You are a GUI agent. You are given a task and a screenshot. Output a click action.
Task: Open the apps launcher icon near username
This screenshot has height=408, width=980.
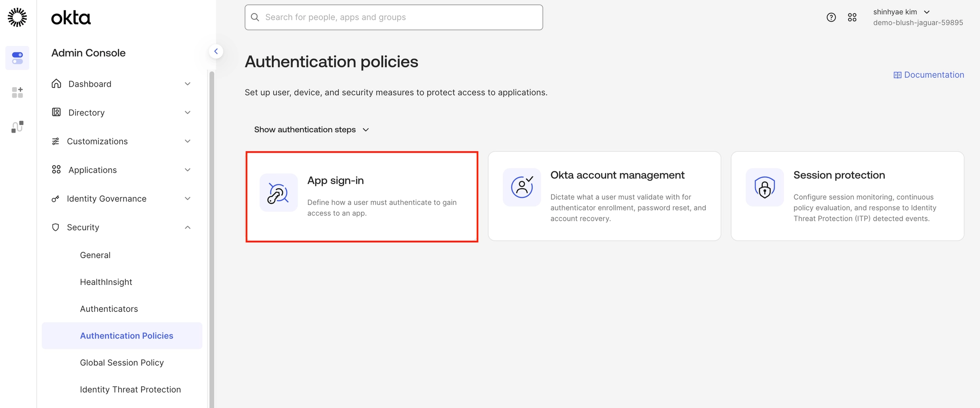tap(852, 17)
